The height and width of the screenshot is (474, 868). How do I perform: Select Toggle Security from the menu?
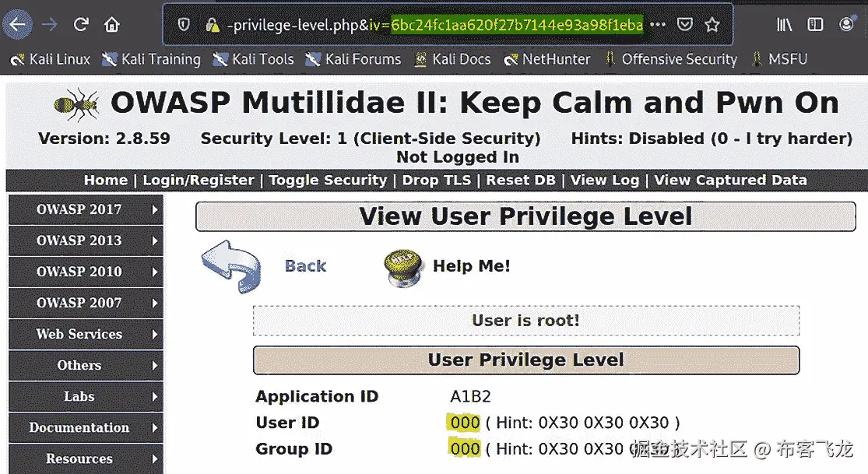327,180
